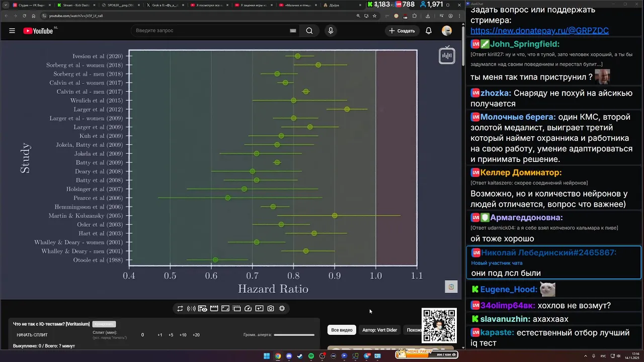Open the YouTube account avatar menu
The width and height of the screenshot is (644, 362).
tap(447, 31)
